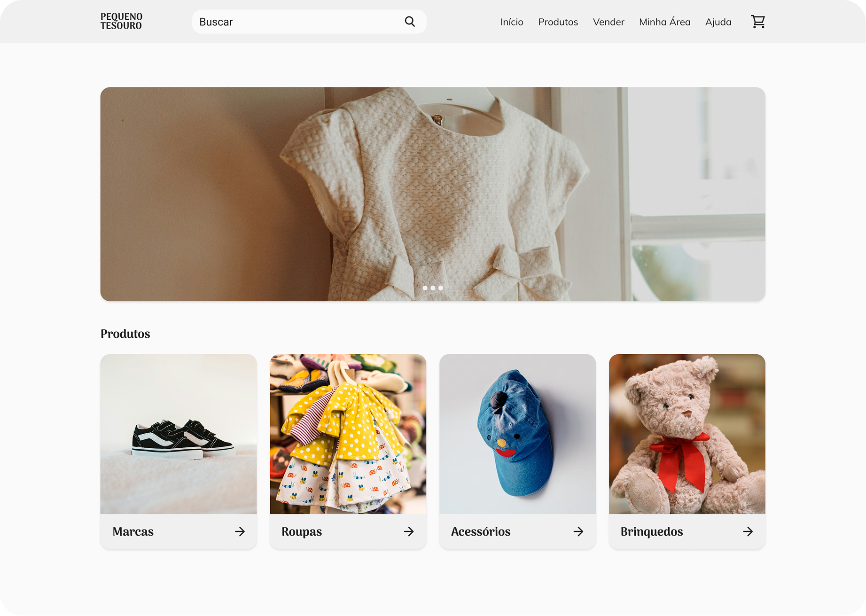Screen dimensions: 866x616
Task: Select the middle carousel dot
Action: (433, 288)
